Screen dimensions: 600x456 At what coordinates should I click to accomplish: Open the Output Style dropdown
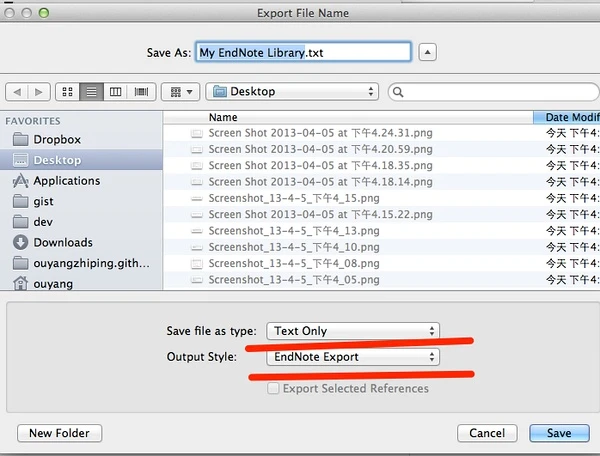[x=353, y=357]
